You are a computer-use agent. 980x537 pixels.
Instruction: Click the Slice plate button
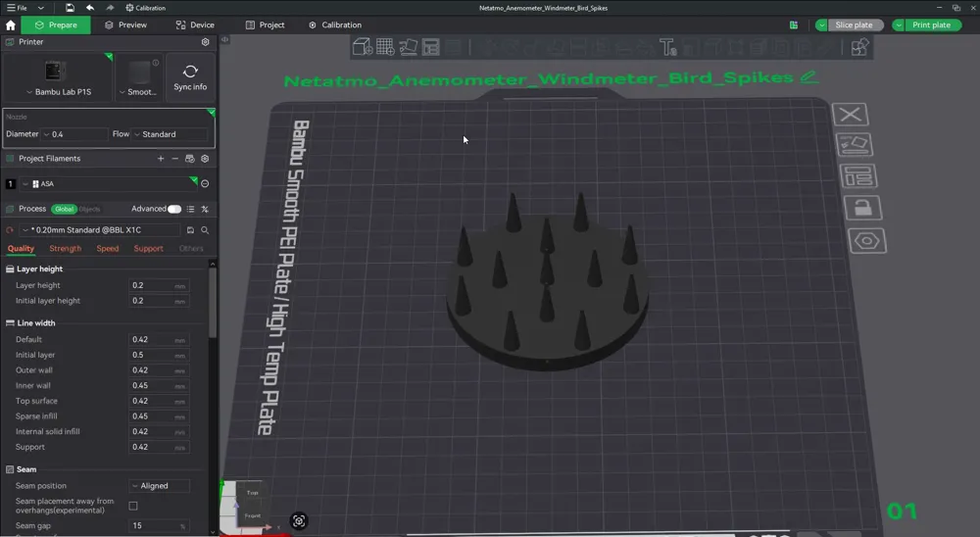click(853, 25)
